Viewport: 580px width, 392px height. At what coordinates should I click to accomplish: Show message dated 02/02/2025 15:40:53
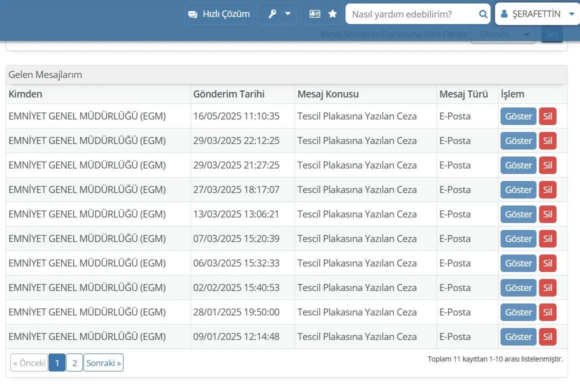[x=518, y=287]
